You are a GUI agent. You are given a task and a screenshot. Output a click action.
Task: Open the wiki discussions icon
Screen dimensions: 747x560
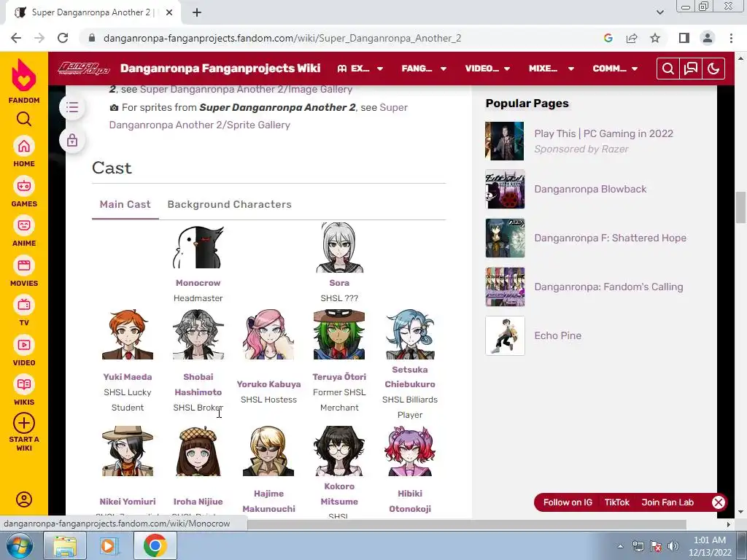click(x=691, y=69)
